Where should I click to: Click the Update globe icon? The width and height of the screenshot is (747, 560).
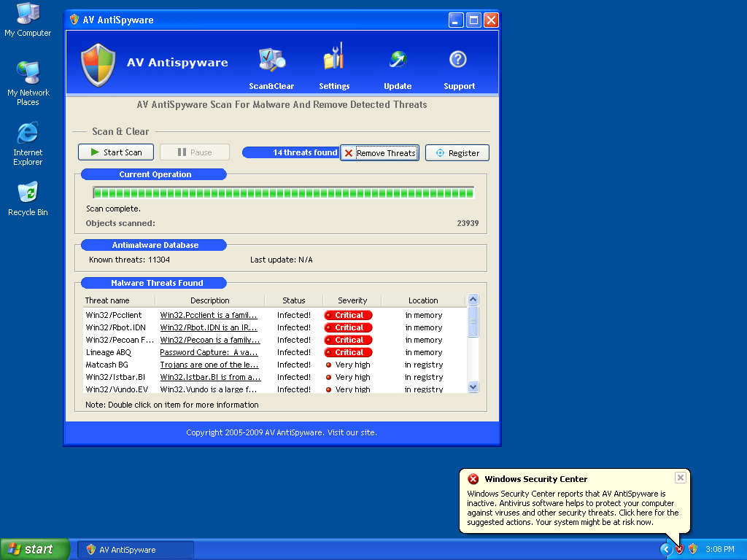[x=398, y=60]
